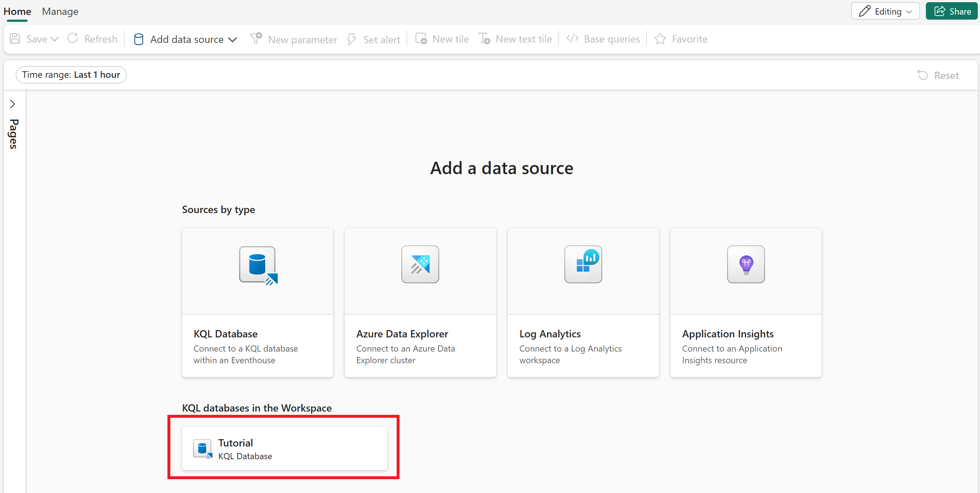Click the Reset filters icon
The width and height of the screenshot is (980, 493).
pyautogui.click(x=923, y=75)
